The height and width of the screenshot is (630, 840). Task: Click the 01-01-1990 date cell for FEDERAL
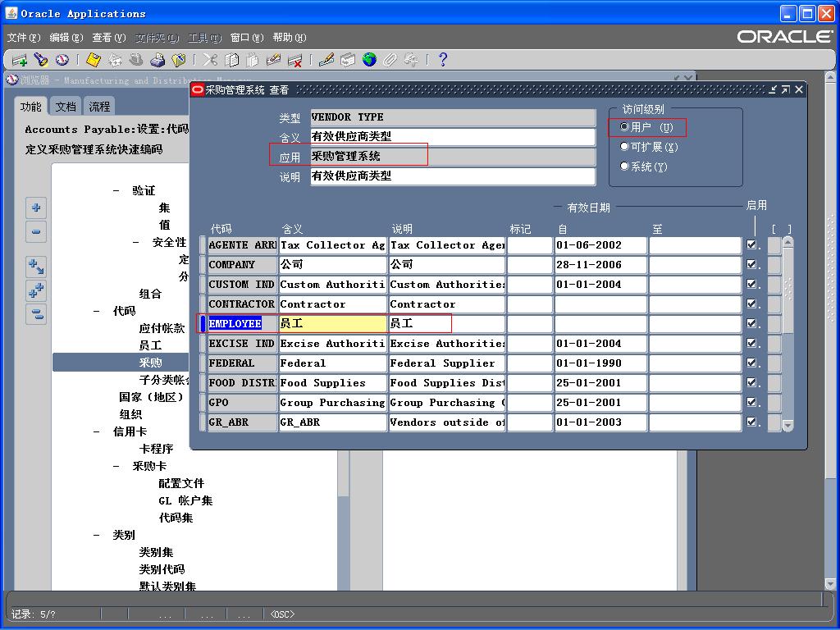click(600, 363)
